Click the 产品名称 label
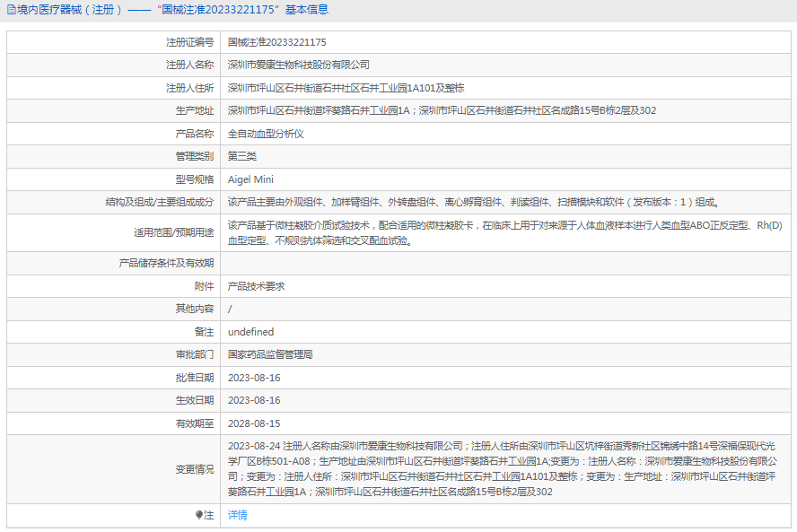 click(195, 134)
